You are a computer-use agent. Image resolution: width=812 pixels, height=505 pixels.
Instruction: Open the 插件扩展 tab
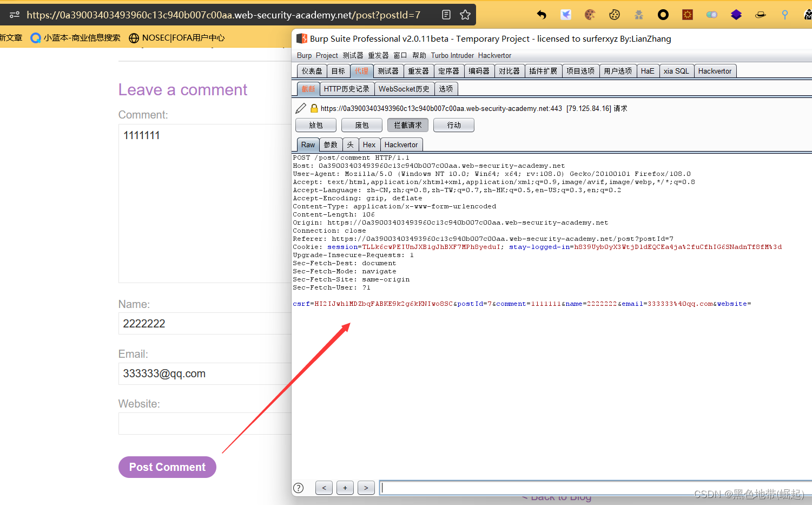543,71
